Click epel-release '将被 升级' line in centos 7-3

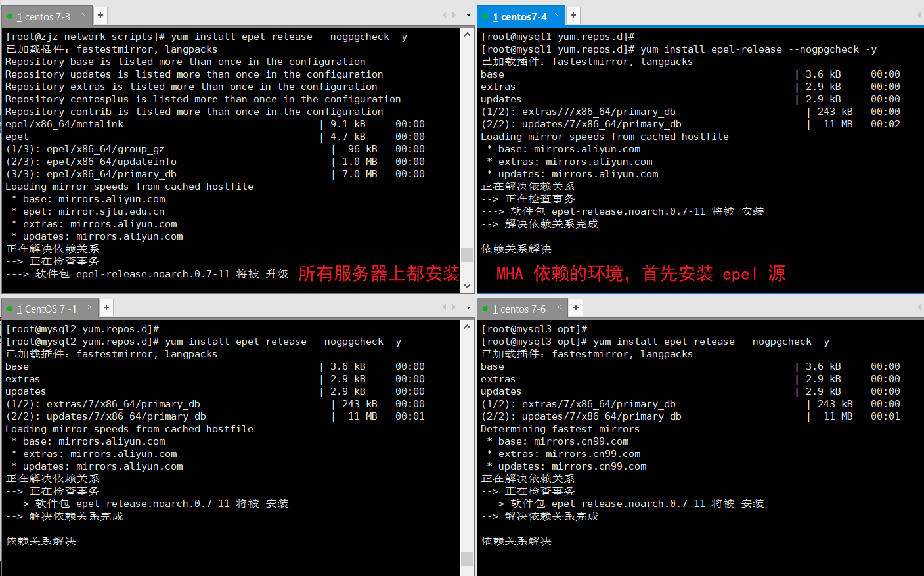(x=147, y=274)
